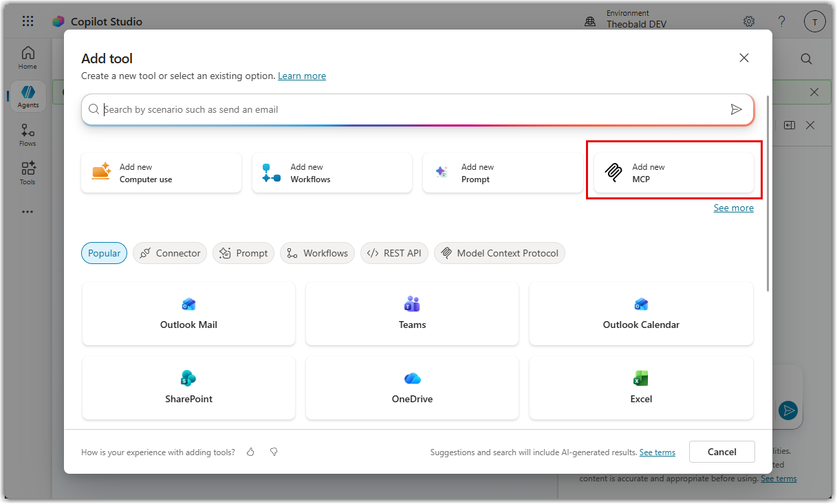The image size is (837, 504).
Task: Open the account avatar with letter T
Action: tap(815, 21)
